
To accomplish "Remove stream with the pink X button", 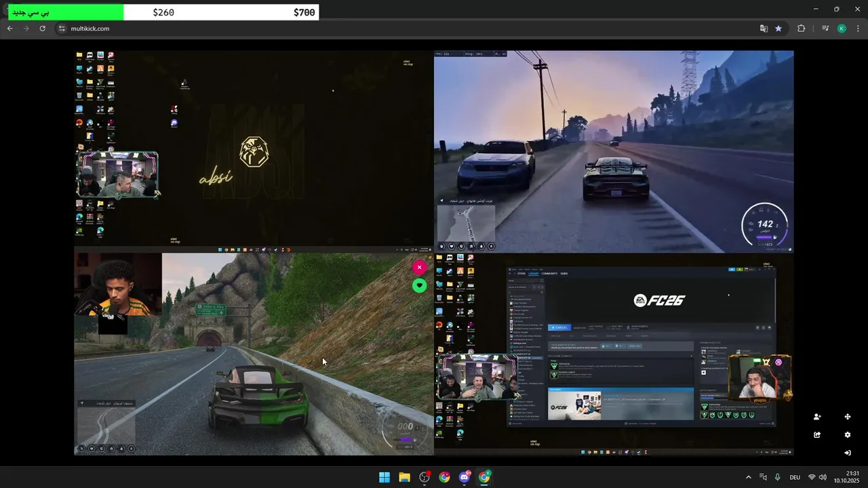I will tap(419, 267).
